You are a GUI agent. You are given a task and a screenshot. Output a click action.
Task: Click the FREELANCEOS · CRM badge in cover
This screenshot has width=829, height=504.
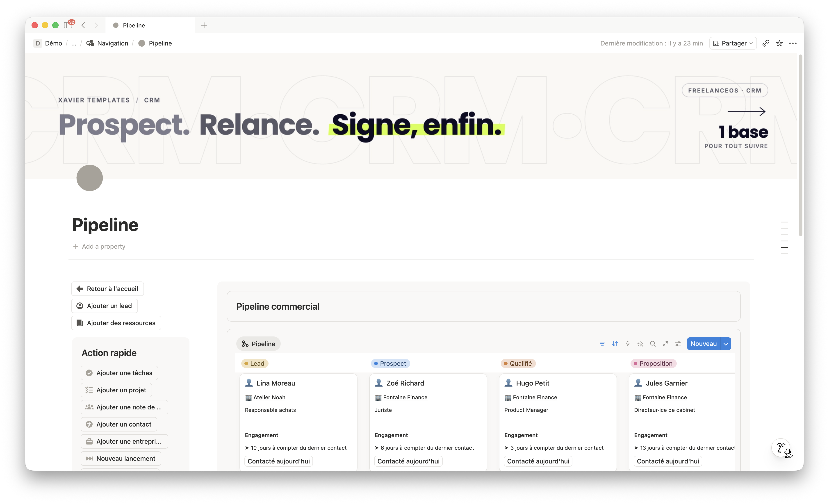[725, 90]
